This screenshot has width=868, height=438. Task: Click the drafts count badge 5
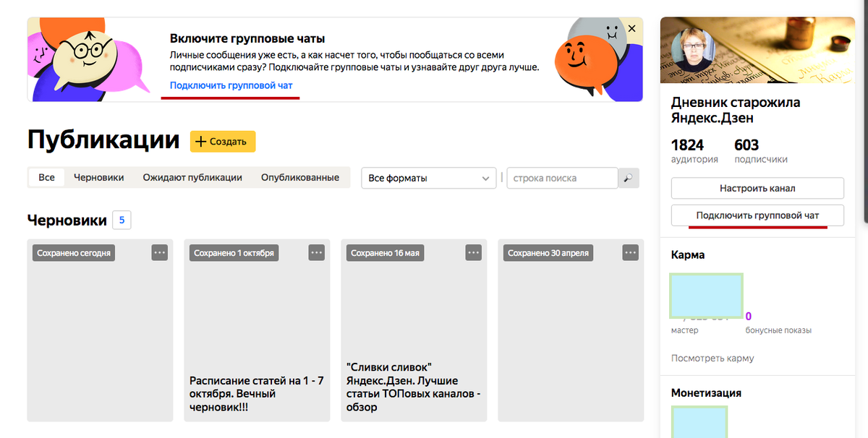pos(122,220)
